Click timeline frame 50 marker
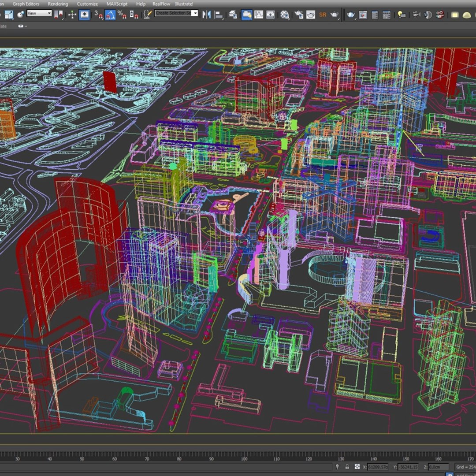 [82, 459]
